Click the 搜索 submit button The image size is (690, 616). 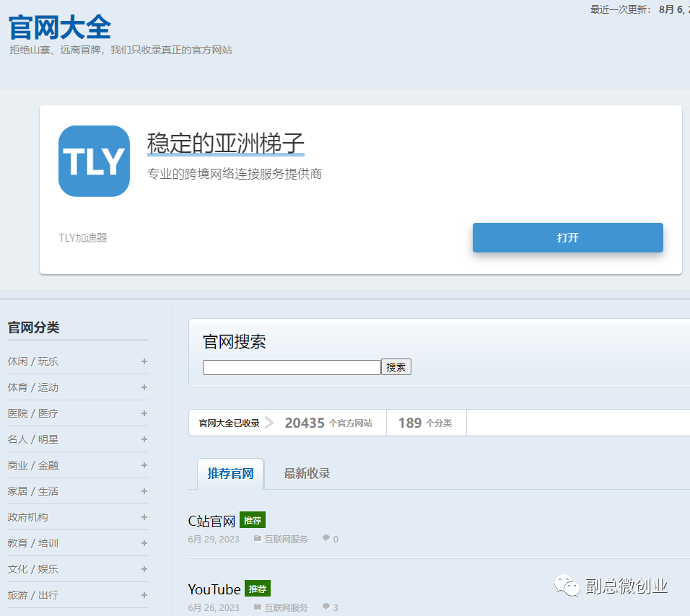(396, 367)
